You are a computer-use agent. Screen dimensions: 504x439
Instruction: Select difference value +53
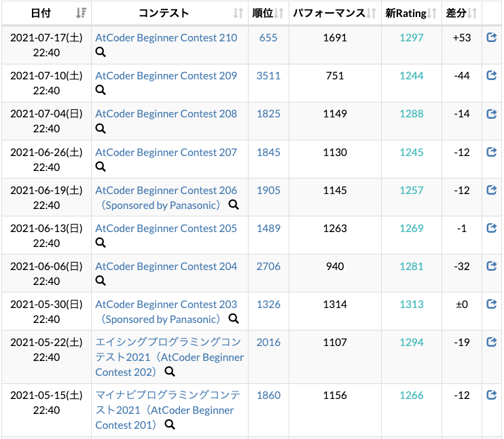pos(462,38)
